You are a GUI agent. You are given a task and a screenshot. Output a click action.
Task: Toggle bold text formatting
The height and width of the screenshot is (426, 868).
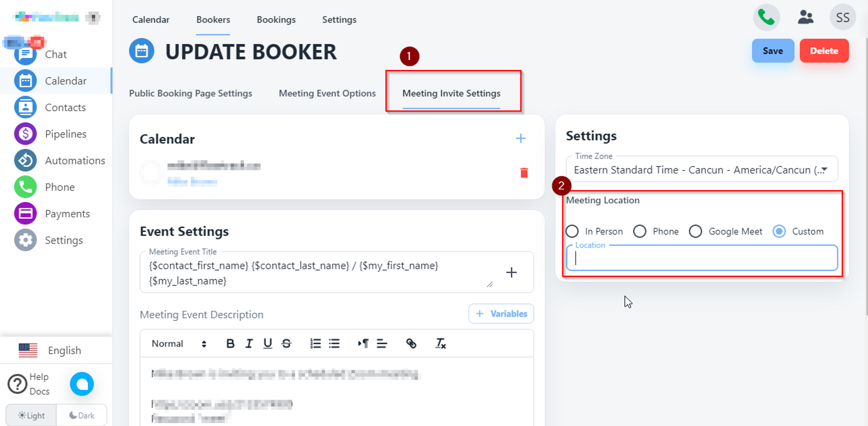pyautogui.click(x=230, y=344)
